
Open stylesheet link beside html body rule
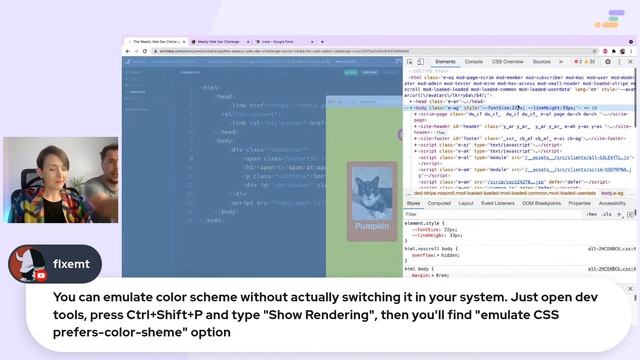pyautogui.click(x=611, y=269)
